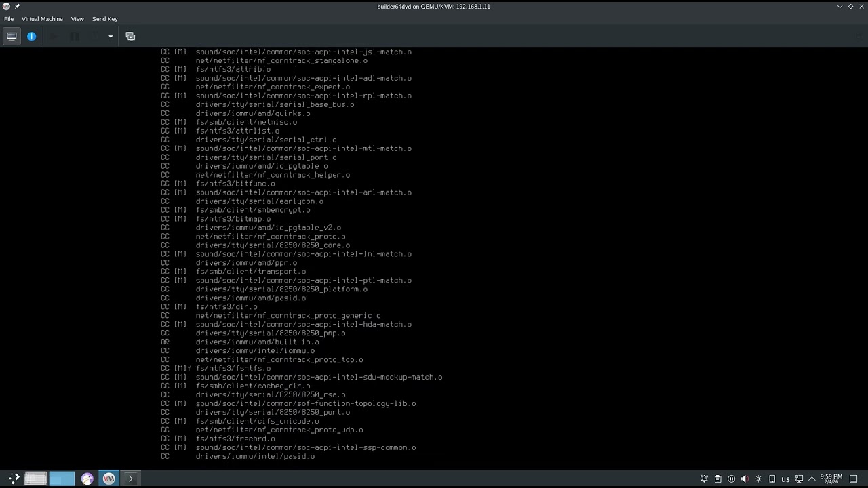
Task: Click the window title builder64dvd on QEMU/KVM
Action: pyautogui.click(x=434, y=6)
